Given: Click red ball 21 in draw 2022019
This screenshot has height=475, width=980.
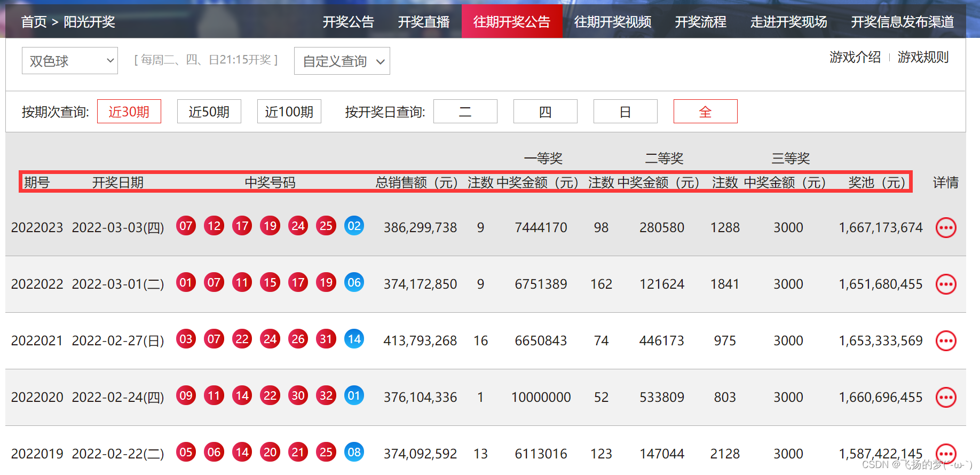Looking at the screenshot, I should click(x=298, y=452).
